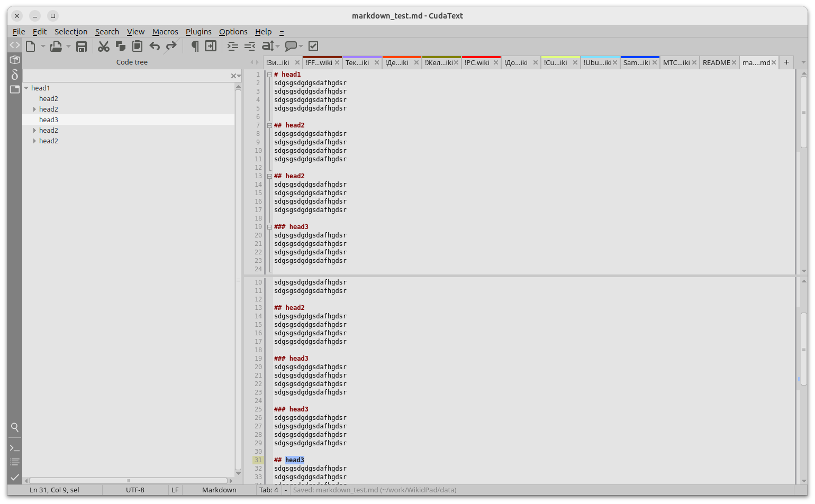
Task: Click the Paste clipboard icon
Action: click(138, 47)
